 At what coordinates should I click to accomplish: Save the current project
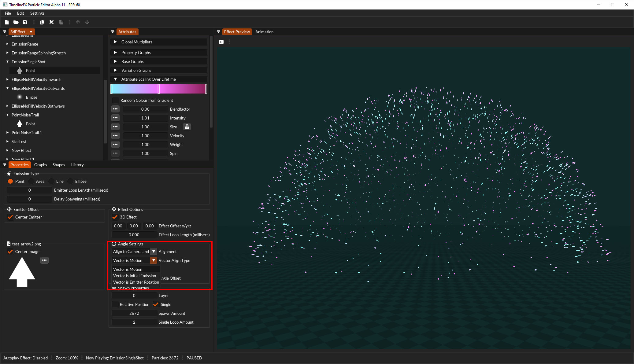click(25, 22)
